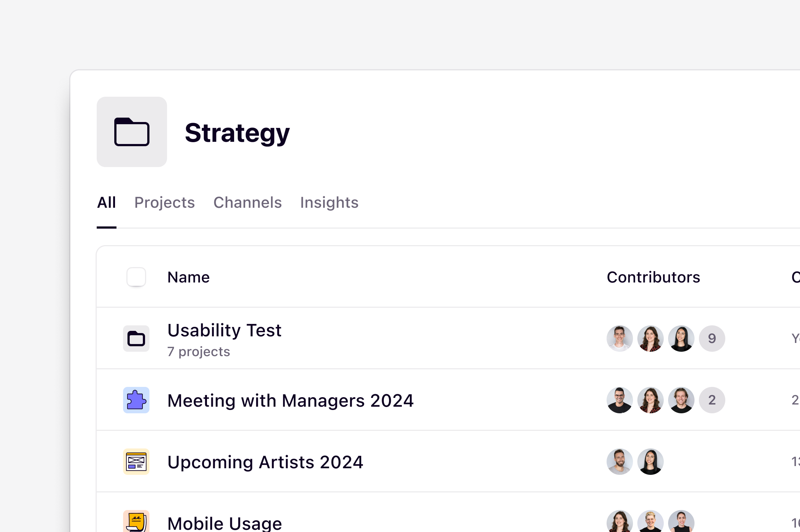Sort by the Name column header
Viewport: 800px width, 532px height.
pos(189,277)
